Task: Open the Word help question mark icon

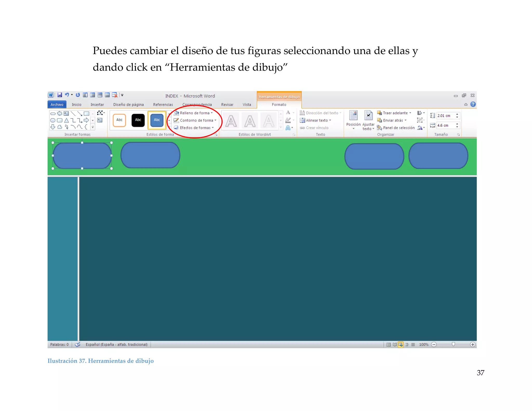Action: pos(473,104)
